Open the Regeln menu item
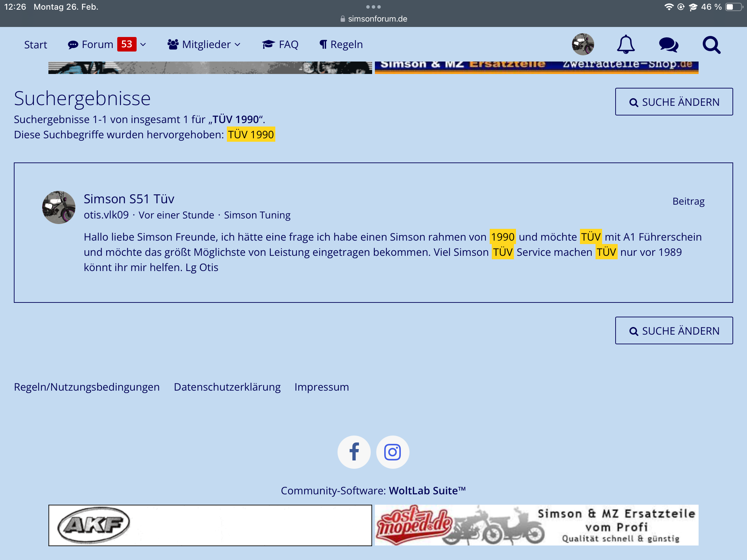The height and width of the screenshot is (560, 747). (341, 45)
